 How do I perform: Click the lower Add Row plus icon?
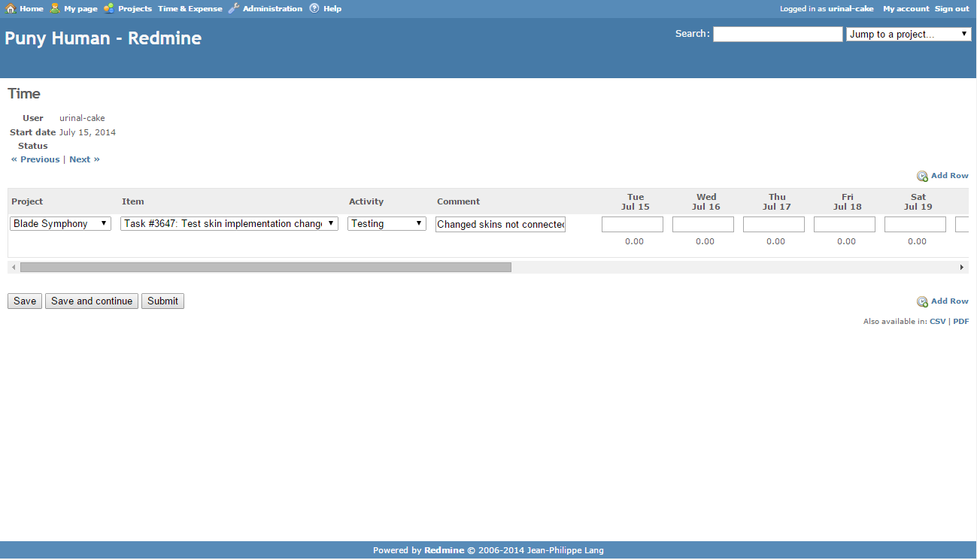tap(922, 301)
